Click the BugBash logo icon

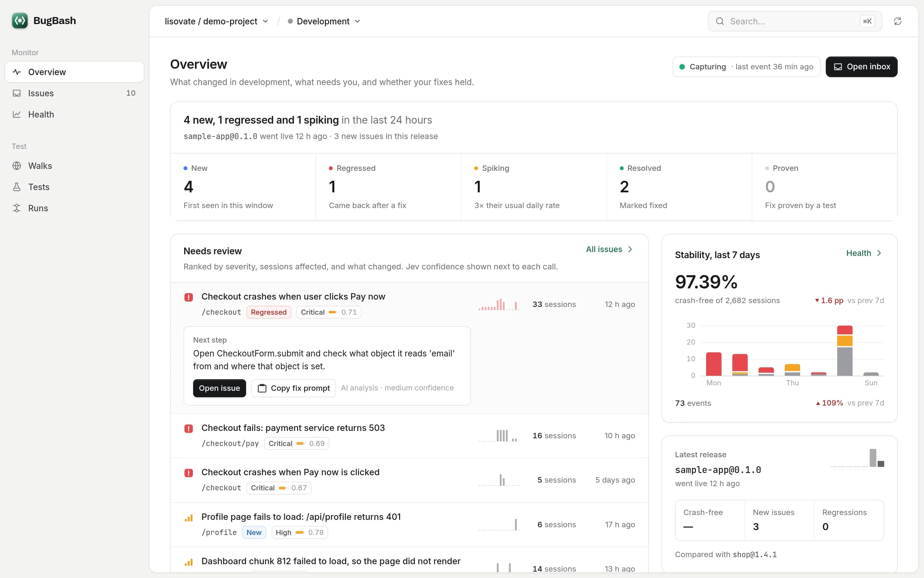(x=20, y=21)
